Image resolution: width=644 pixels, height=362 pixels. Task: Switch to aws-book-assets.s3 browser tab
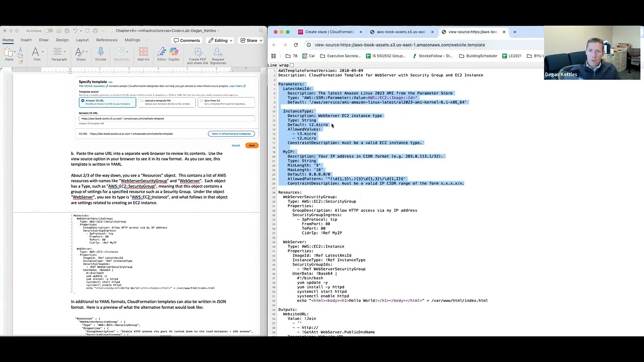pos(401,32)
